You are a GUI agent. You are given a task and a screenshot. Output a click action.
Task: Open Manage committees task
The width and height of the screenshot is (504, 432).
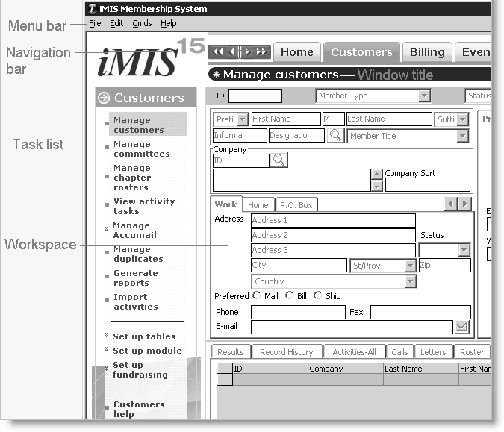pos(142,148)
